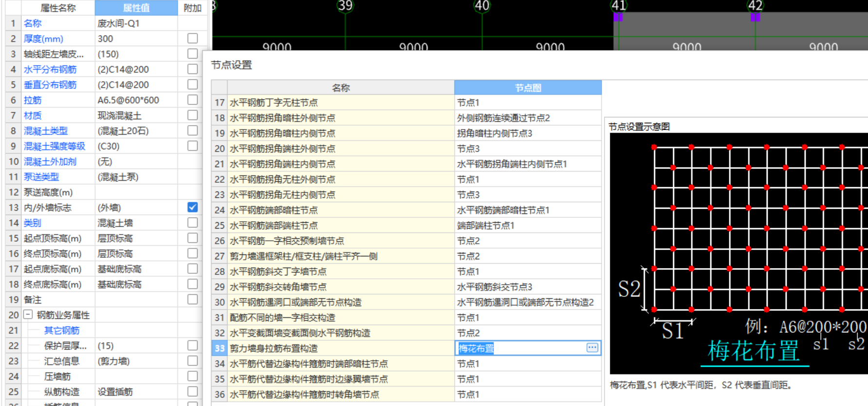Toggle the 类别 checkbox

(x=192, y=222)
